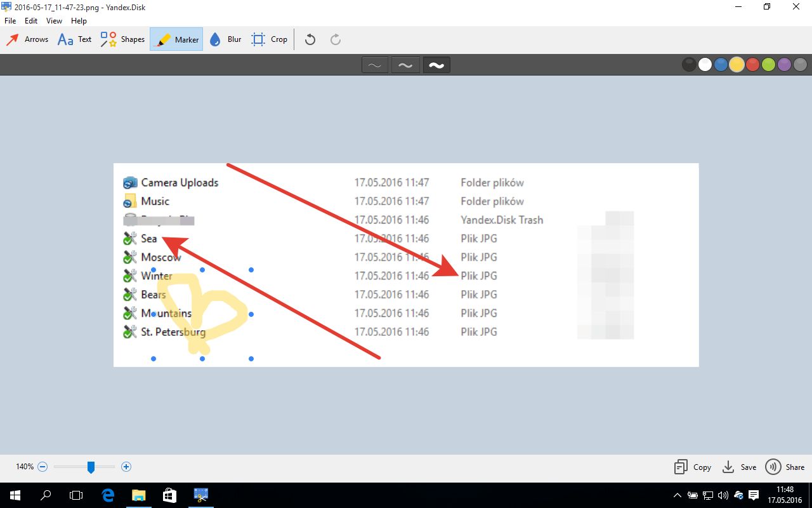Click the Share button

(785, 467)
